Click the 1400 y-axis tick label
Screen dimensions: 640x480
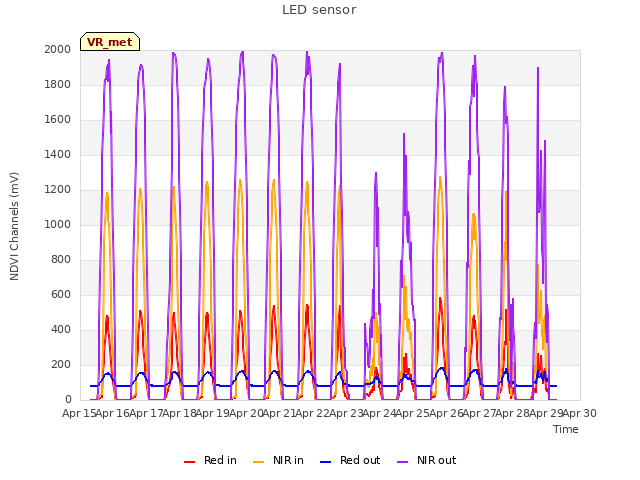(x=58, y=154)
